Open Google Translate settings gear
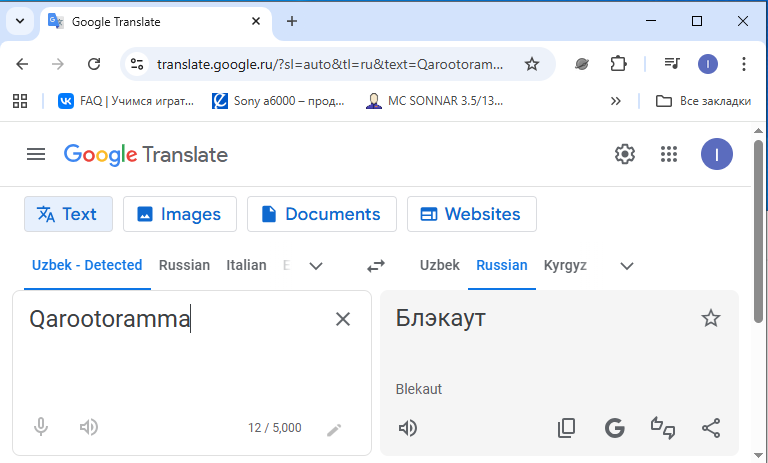This screenshot has height=463, width=768. 625,154
